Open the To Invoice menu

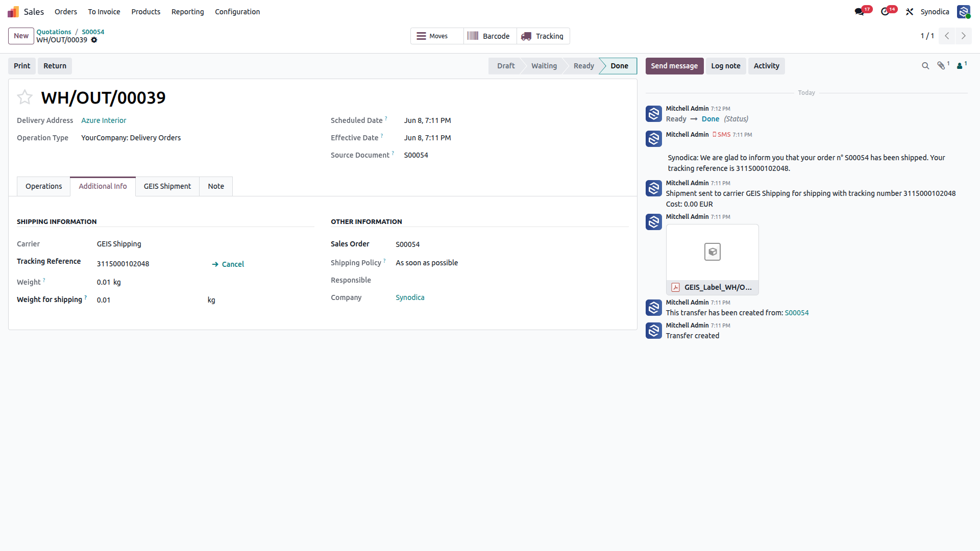104,12
